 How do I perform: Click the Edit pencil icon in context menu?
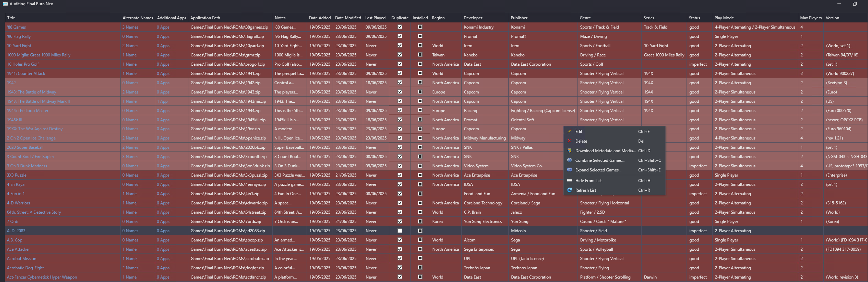coord(569,131)
